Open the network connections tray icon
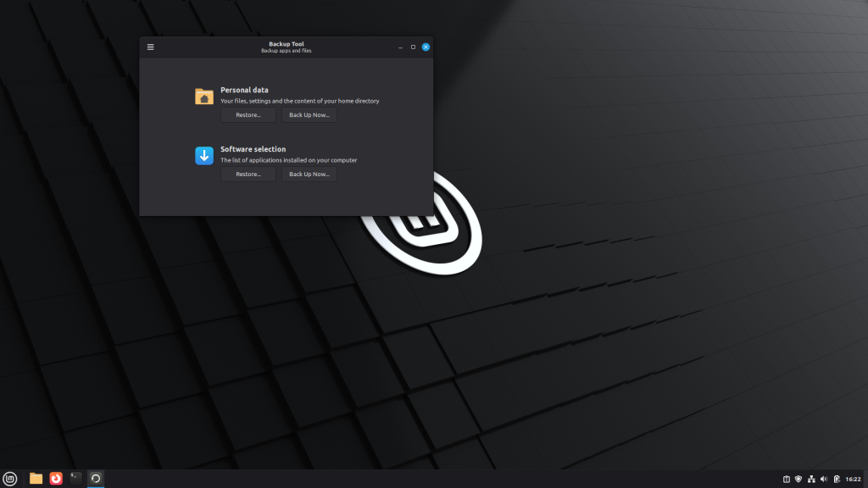868x488 pixels. 811,480
